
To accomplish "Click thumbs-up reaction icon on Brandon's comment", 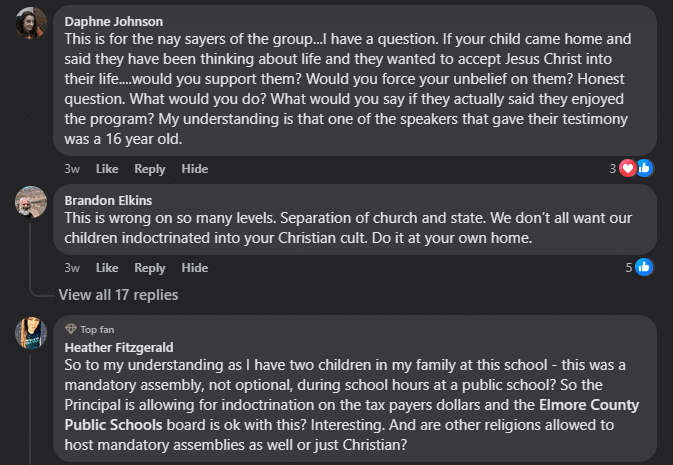I will tap(644, 267).
